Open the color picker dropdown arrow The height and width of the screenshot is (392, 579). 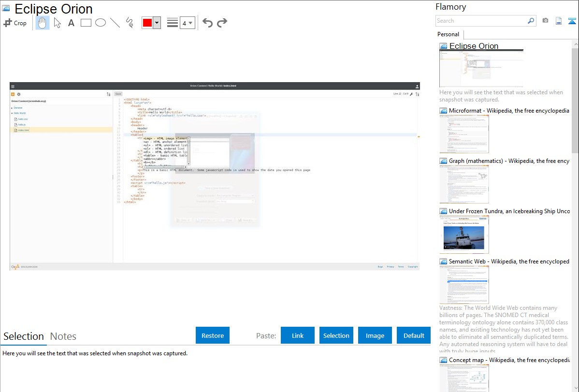click(157, 23)
